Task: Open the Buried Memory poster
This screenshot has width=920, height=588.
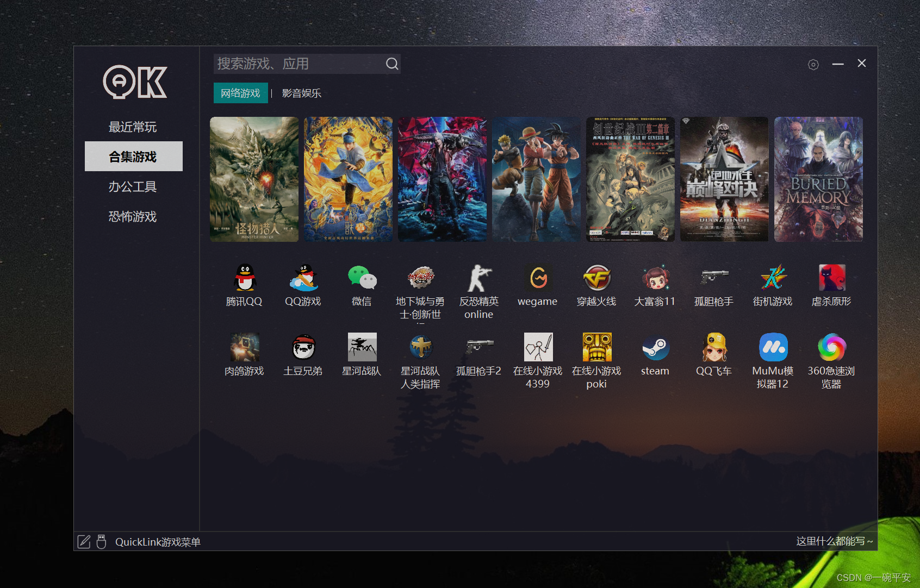Action: point(818,179)
